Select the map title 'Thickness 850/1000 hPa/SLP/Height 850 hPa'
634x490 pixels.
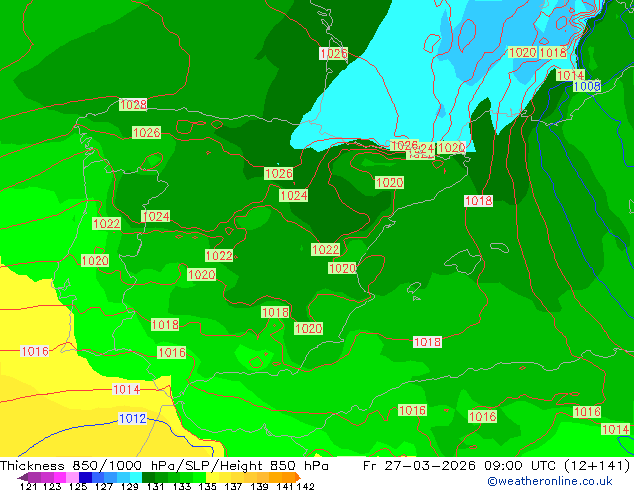coord(164,466)
